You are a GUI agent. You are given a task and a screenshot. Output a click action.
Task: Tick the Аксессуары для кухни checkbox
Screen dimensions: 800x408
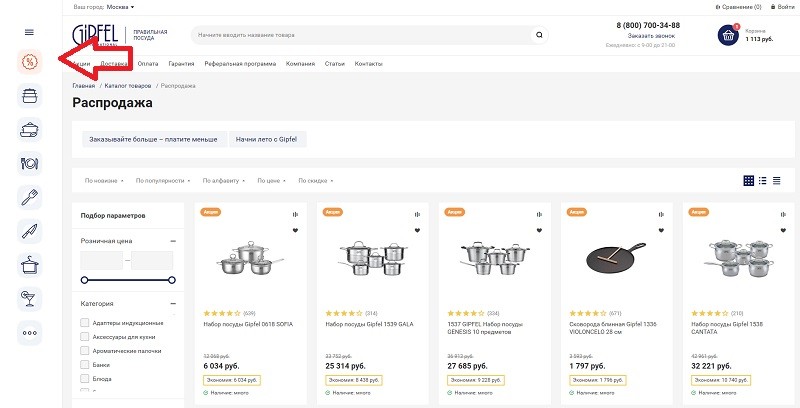[x=84, y=337]
